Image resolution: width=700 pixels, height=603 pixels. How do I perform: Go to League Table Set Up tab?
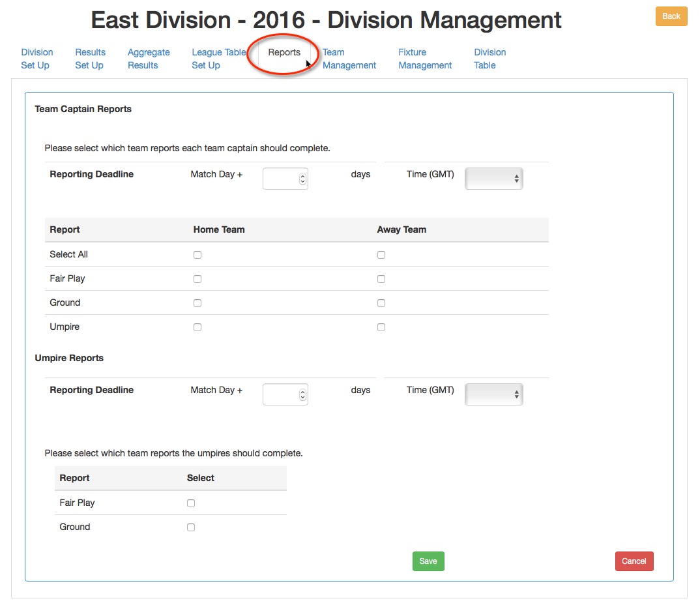pyautogui.click(x=219, y=59)
